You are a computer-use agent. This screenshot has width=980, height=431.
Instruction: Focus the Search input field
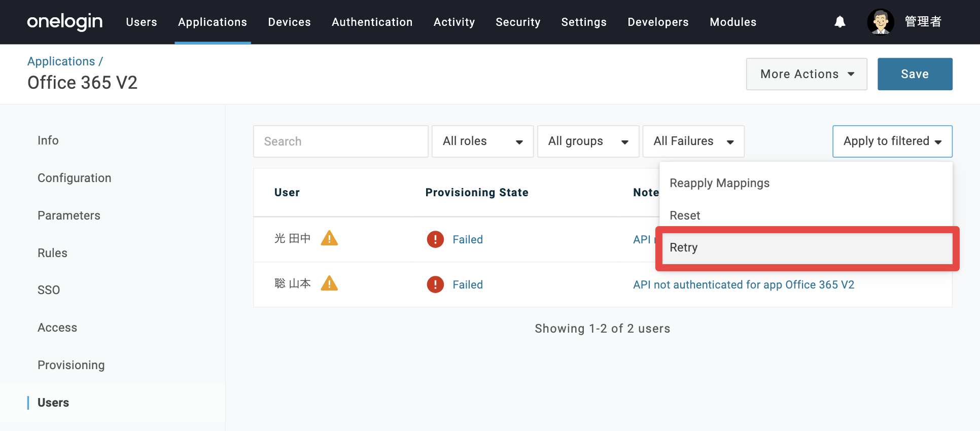click(x=341, y=141)
